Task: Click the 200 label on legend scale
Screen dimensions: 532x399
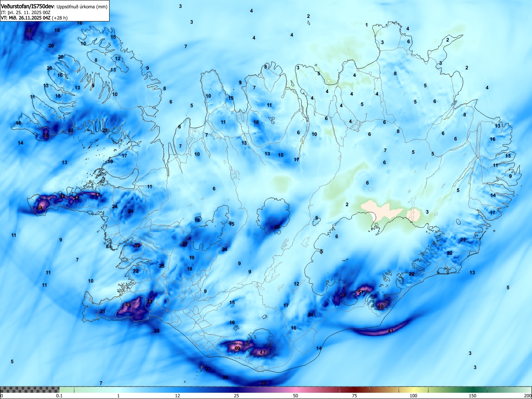Action: (527, 396)
